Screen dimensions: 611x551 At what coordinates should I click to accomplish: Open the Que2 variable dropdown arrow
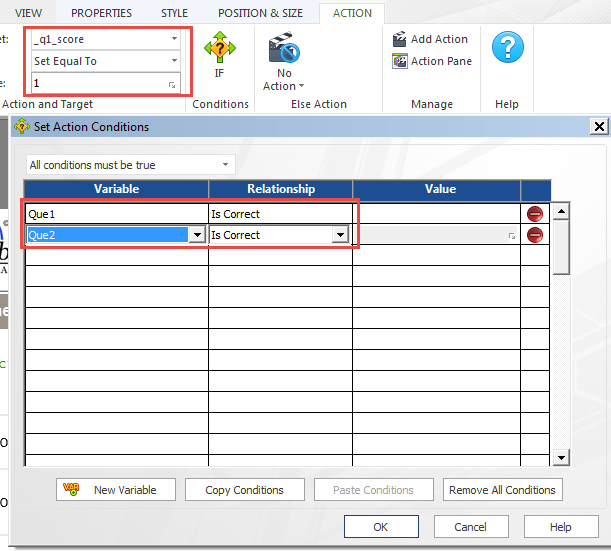click(197, 235)
